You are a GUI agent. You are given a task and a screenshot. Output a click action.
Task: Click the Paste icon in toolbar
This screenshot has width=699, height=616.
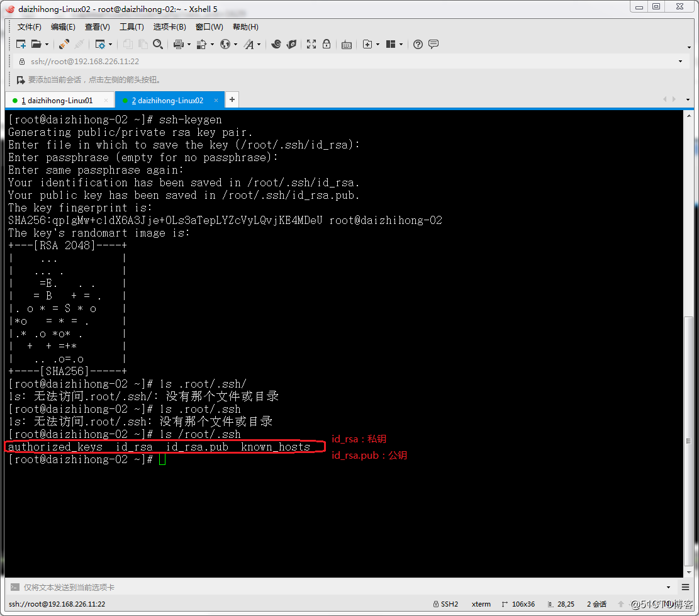143,44
